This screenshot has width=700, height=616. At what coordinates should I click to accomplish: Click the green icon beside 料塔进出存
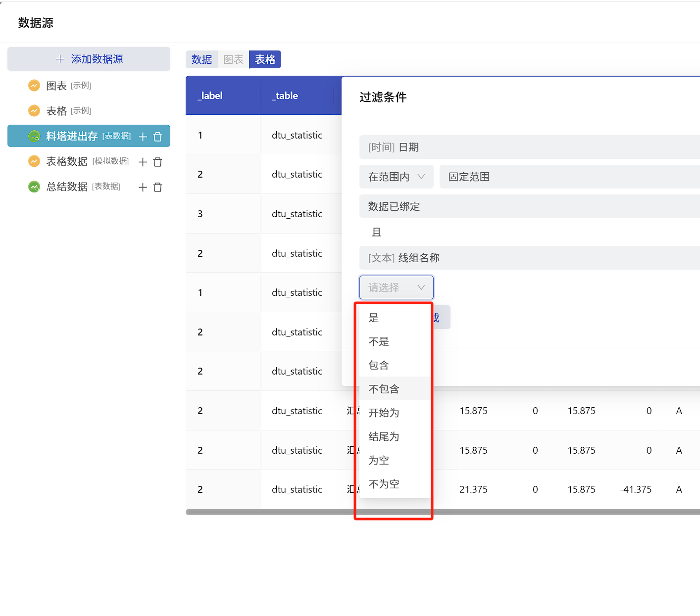(x=34, y=136)
